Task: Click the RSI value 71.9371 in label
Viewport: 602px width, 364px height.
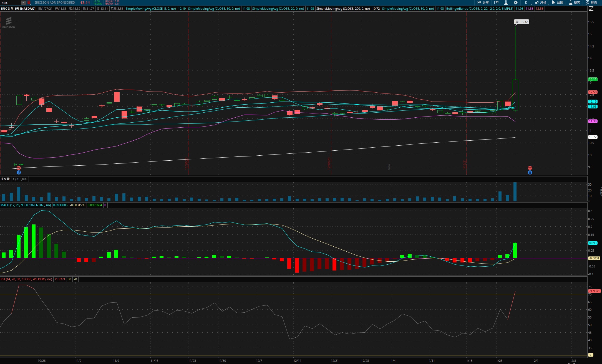Action: [x=60, y=279]
